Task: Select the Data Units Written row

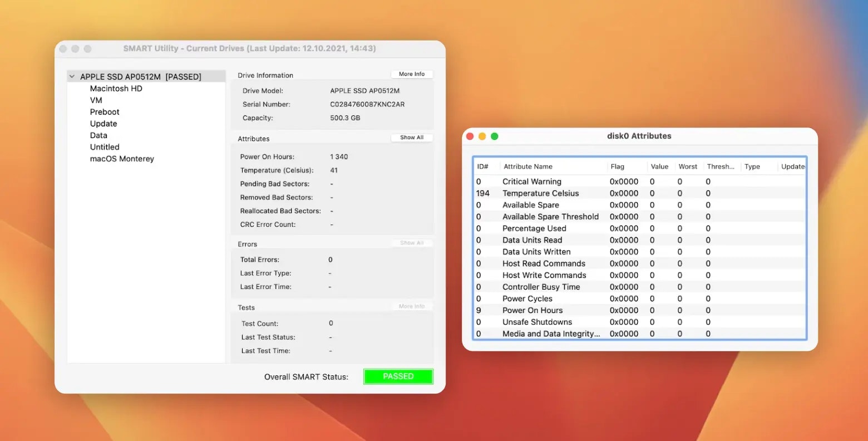Action: (x=640, y=252)
